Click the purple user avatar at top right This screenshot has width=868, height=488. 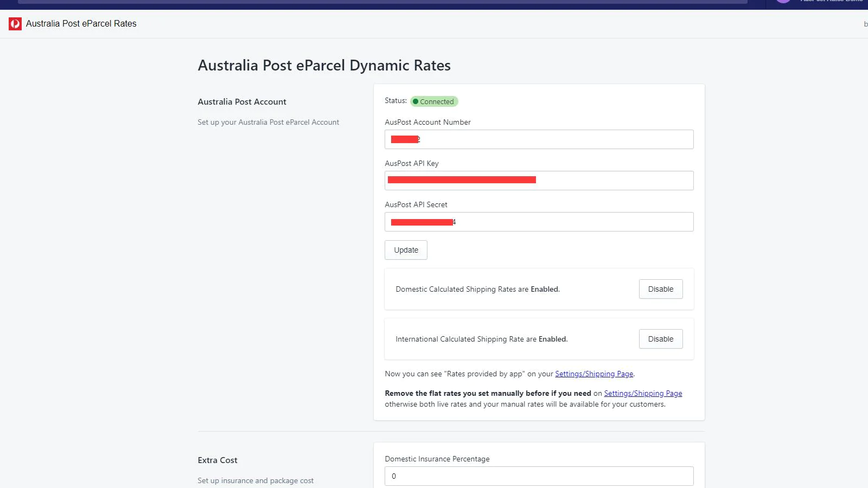783,1
